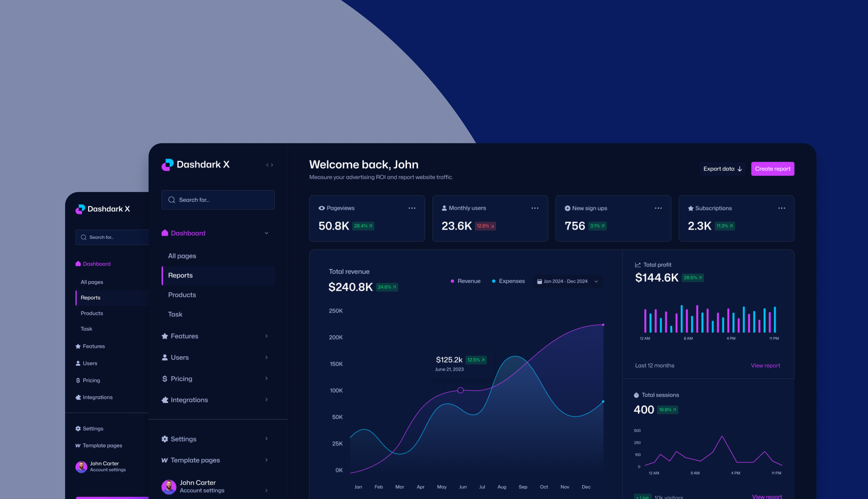Expand the Template pages submenu chevron
The height and width of the screenshot is (499, 868).
[x=267, y=460]
